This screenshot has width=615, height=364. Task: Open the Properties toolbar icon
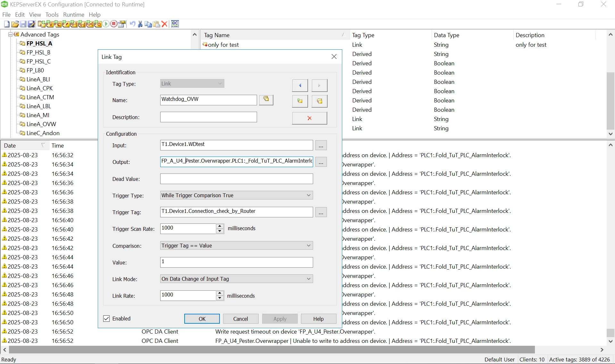(122, 24)
